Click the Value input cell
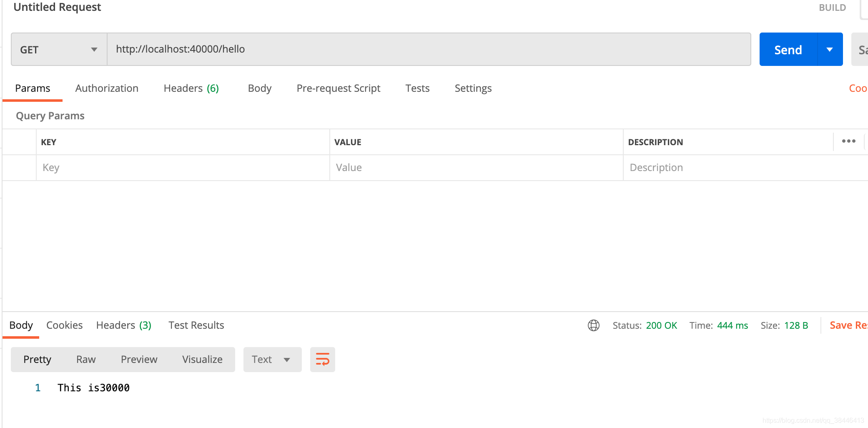The image size is (868, 428). tap(477, 168)
